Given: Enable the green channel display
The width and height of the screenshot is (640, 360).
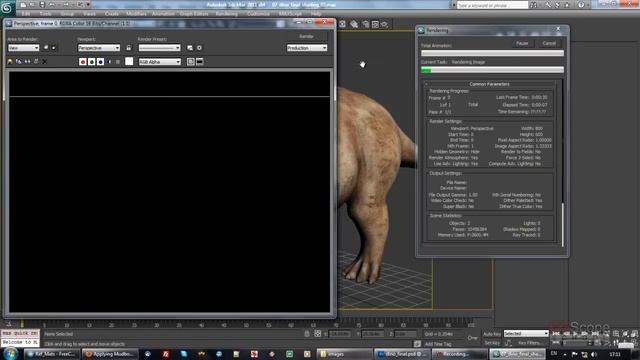Looking at the screenshot, I should (92, 62).
